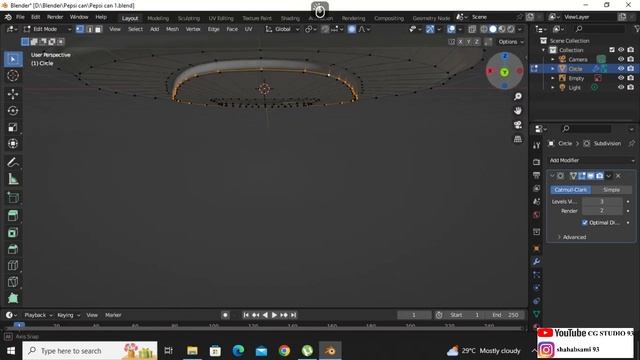Image resolution: width=640 pixels, height=360 pixels.
Task: Open the Global transform orientation dropdown
Action: pos(282,29)
